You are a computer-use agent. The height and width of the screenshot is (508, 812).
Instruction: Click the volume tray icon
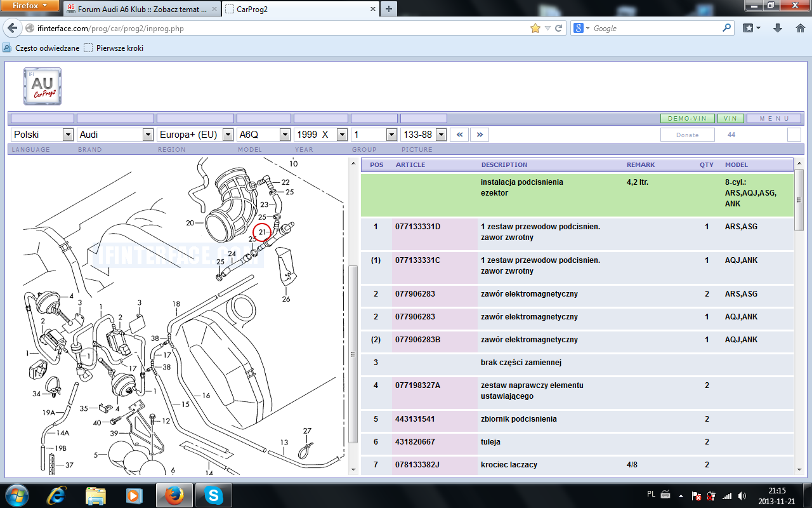pyautogui.click(x=741, y=495)
